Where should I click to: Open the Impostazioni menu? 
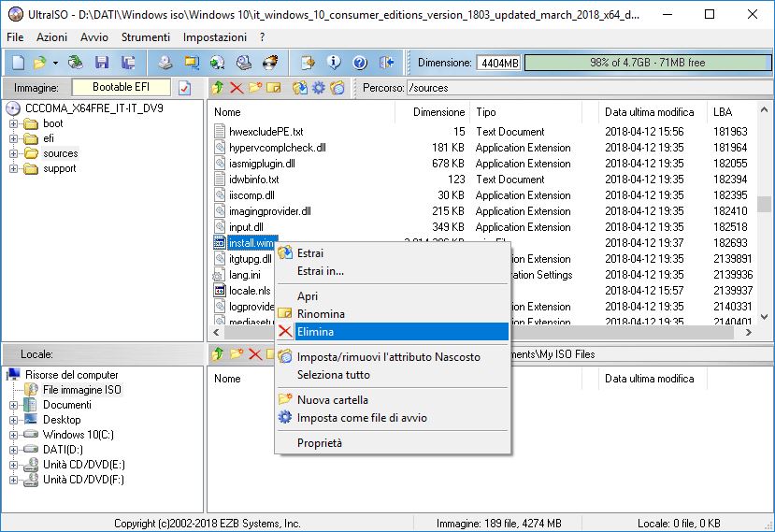pos(214,37)
